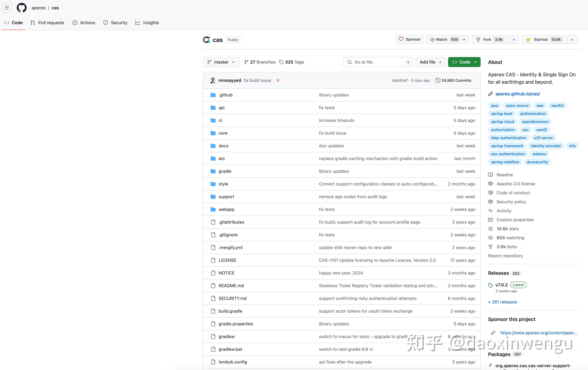Open commit history via clock icon
Viewport: 588px width, 370px height.
coord(438,80)
